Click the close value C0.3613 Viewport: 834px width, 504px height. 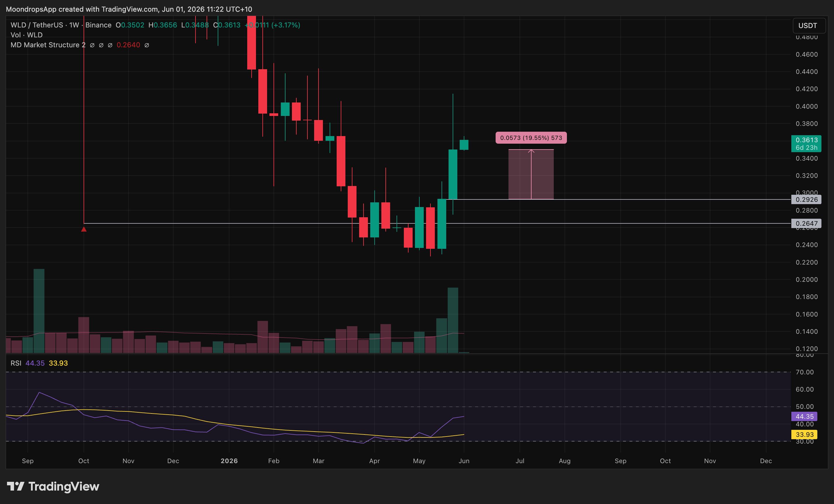(227, 25)
